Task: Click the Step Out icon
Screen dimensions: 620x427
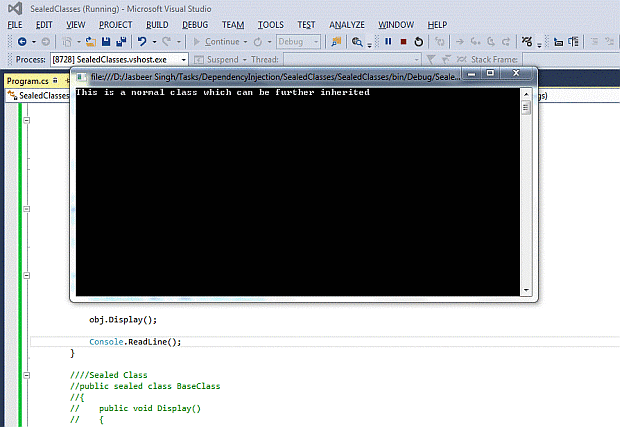Action: [x=506, y=42]
